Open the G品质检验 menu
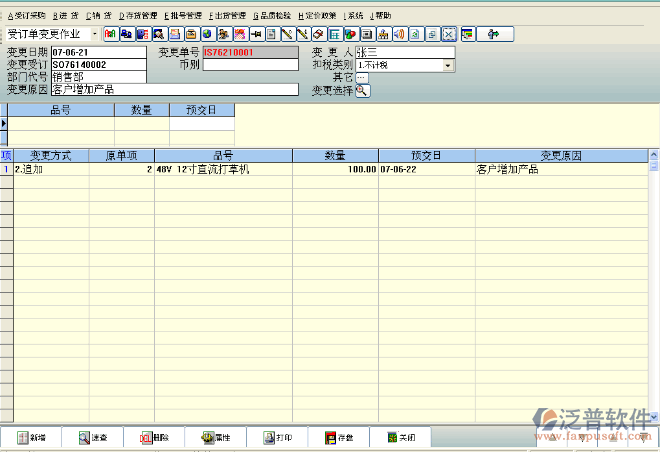662x452 pixels. click(x=269, y=16)
